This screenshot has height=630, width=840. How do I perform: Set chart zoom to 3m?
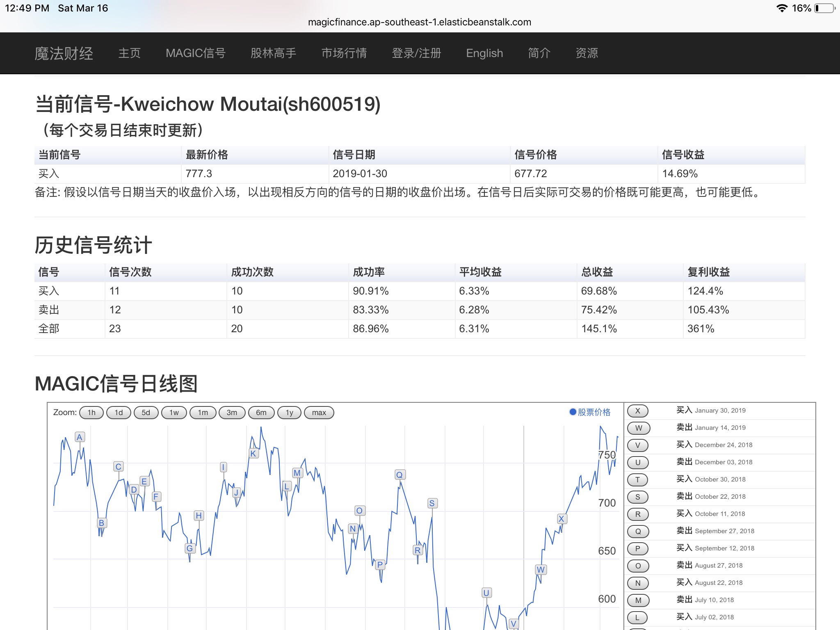click(x=232, y=413)
